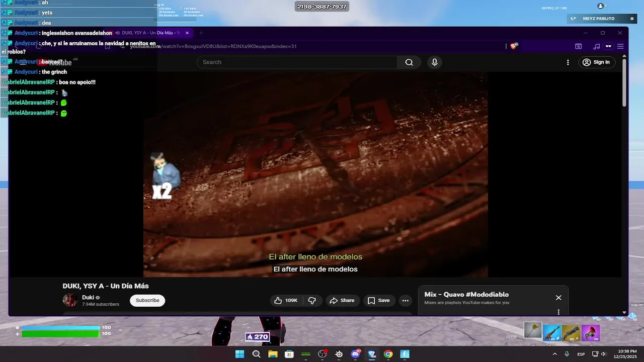Switch to Fortnite in taskbar
644x362 pixels.
coord(405,354)
